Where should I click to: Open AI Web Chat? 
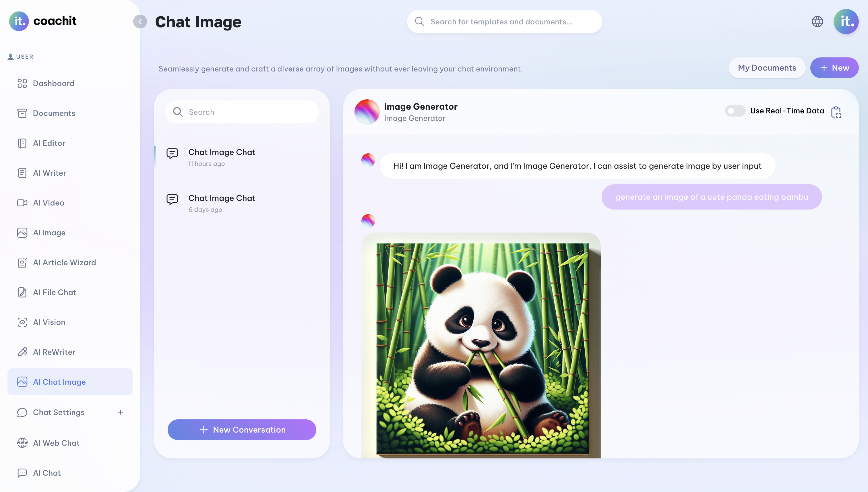tap(56, 443)
